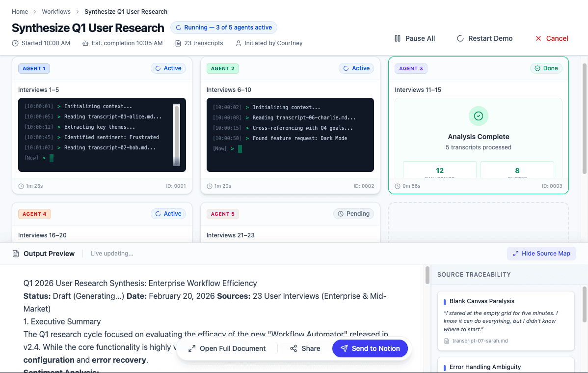The width and height of the screenshot is (588, 373).
Task: Click the file icon beside transcript-07-sarah.md
Action: tap(446, 341)
